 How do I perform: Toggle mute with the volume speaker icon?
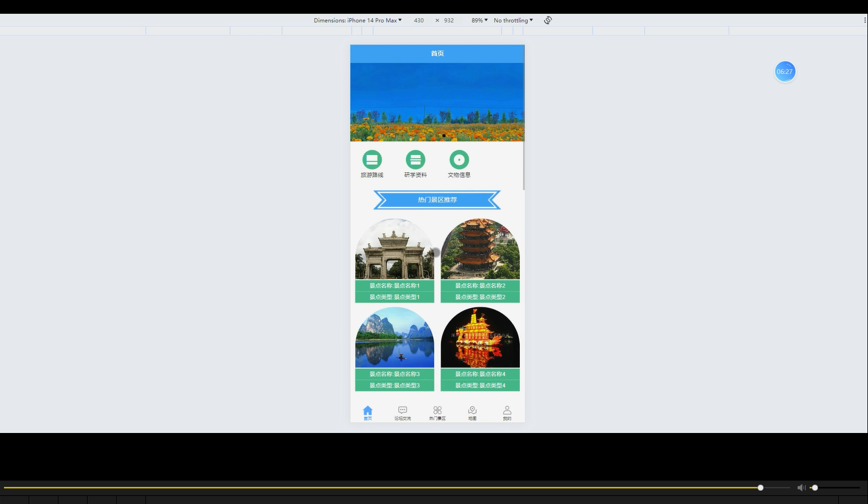click(802, 487)
